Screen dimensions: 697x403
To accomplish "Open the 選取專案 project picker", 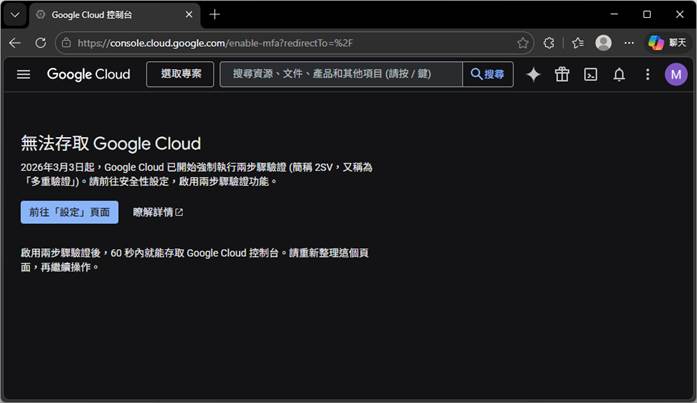I will (180, 75).
